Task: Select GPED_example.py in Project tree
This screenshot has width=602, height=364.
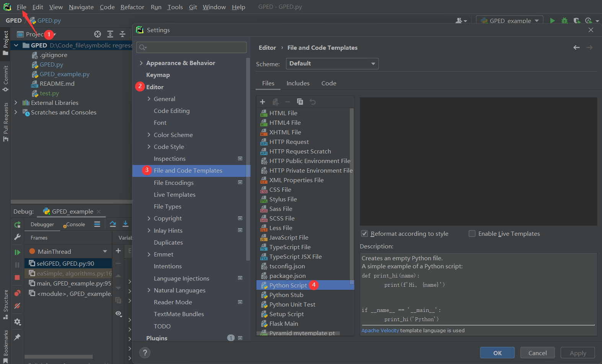Action: pos(64,74)
